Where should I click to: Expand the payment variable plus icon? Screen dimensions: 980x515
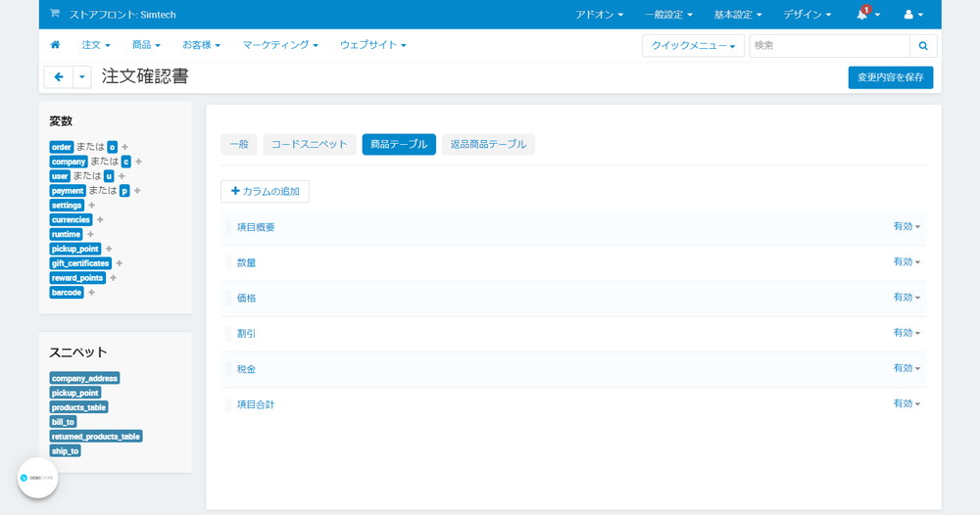click(x=137, y=191)
